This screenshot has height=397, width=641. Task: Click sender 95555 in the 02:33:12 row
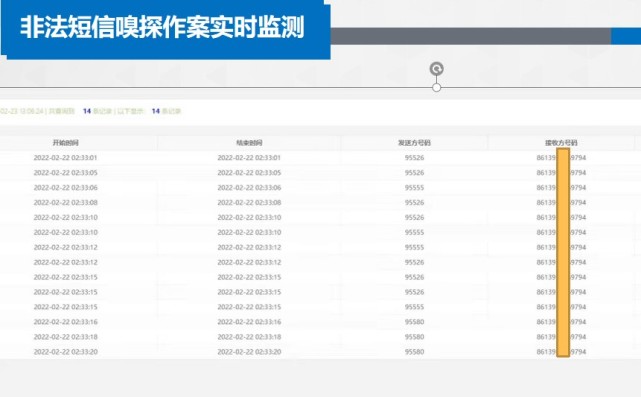414,247
